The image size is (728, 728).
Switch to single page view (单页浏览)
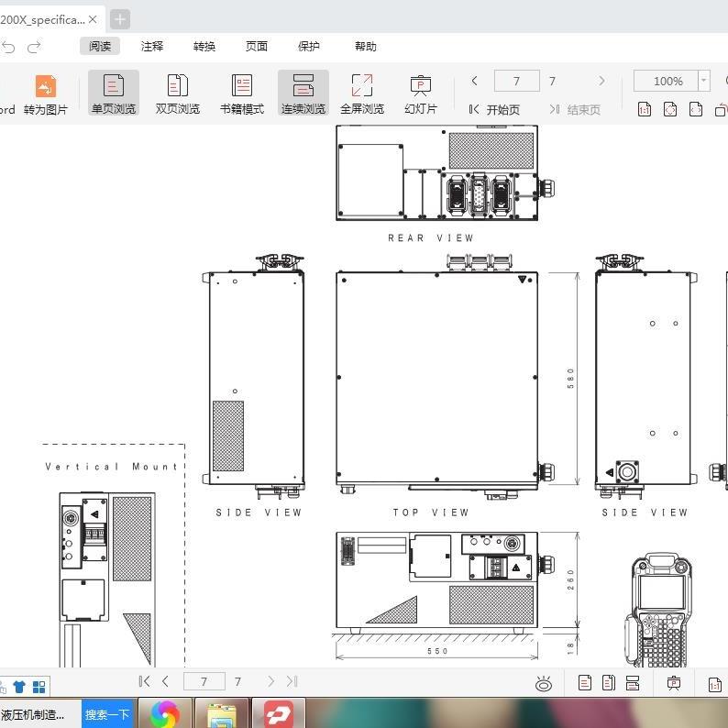[x=114, y=94]
